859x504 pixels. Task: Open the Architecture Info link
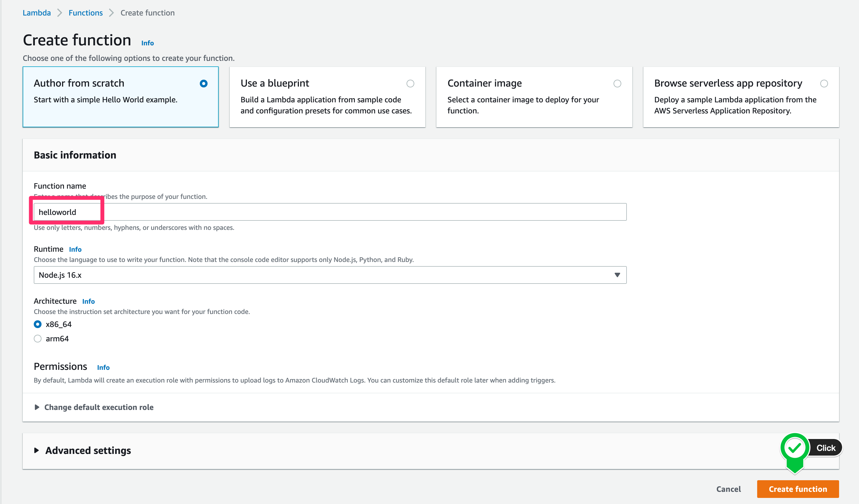(x=88, y=301)
